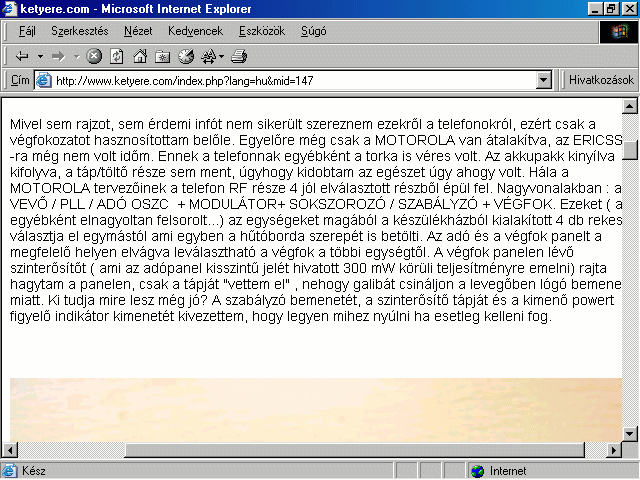Screen dimensions: 640x480
Task: Click the horizontal scrollbar left arrow
Action: [x=10, y=450]
